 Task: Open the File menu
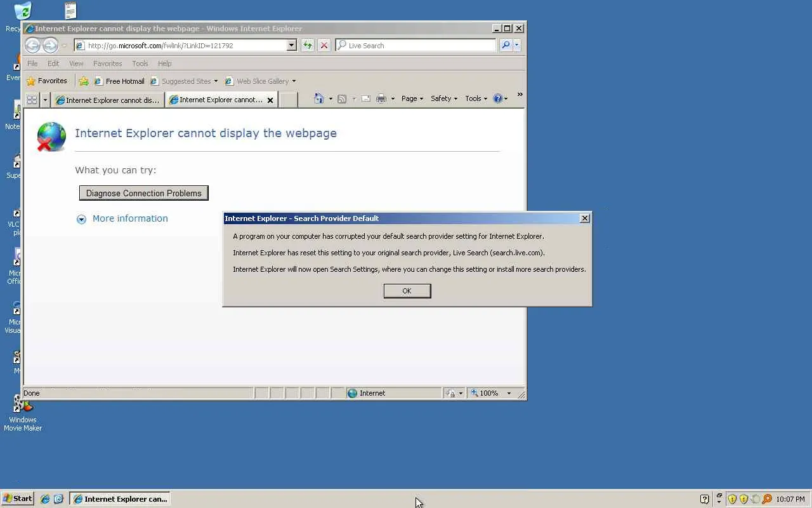click(x=32, y=63)
